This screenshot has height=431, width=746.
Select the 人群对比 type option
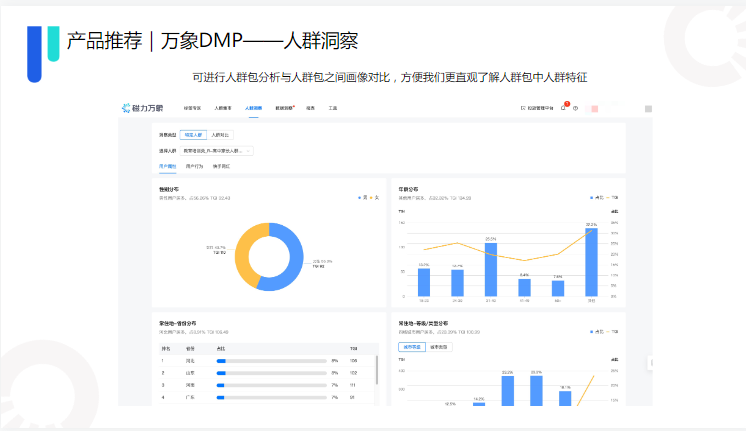pos(220,135)
